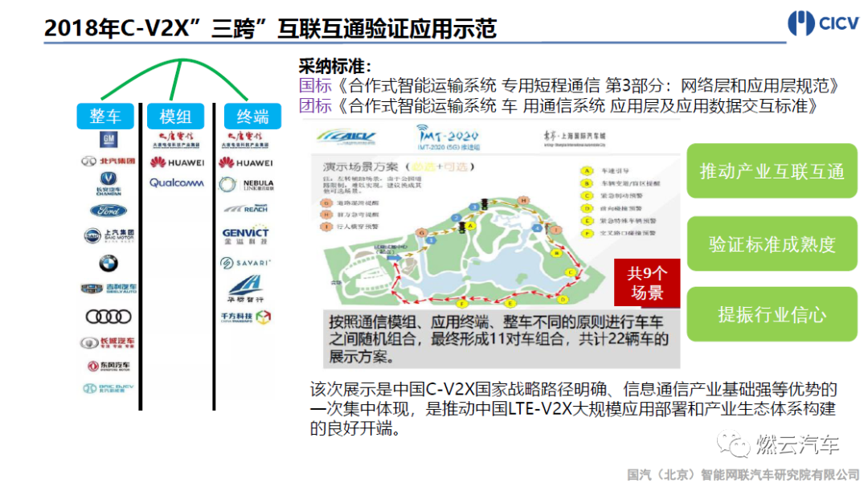Click legend entry C 紧急制动预警
This screenshot has height=483, width=868.
pyautogui.click(x=612, y=196)
